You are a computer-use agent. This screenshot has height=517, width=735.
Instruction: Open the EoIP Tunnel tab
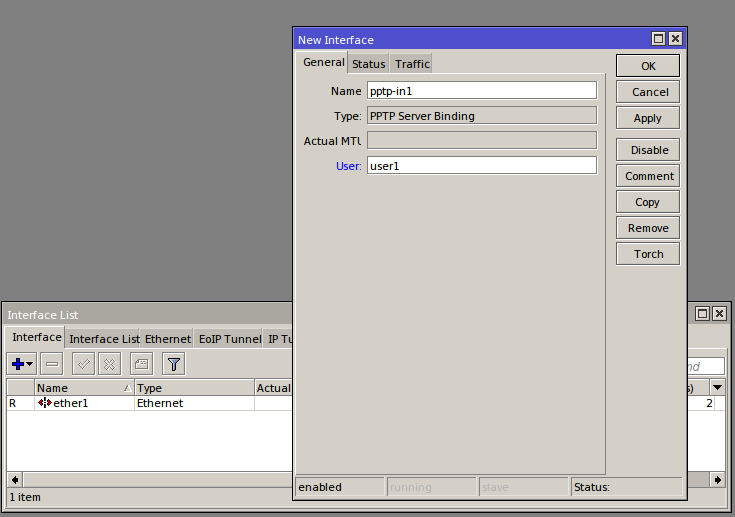(229, 339)
